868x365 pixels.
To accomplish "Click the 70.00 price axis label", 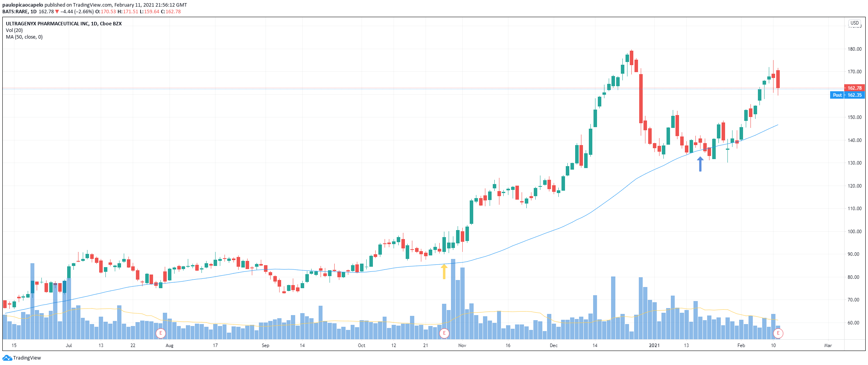I will tap(853, 300).
